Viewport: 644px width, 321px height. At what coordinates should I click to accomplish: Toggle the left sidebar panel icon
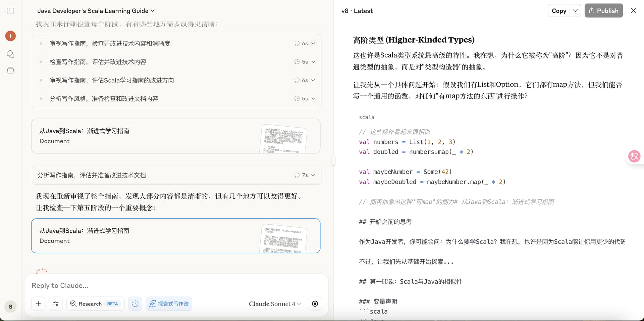pyautogui.click(x=10, y=10)
